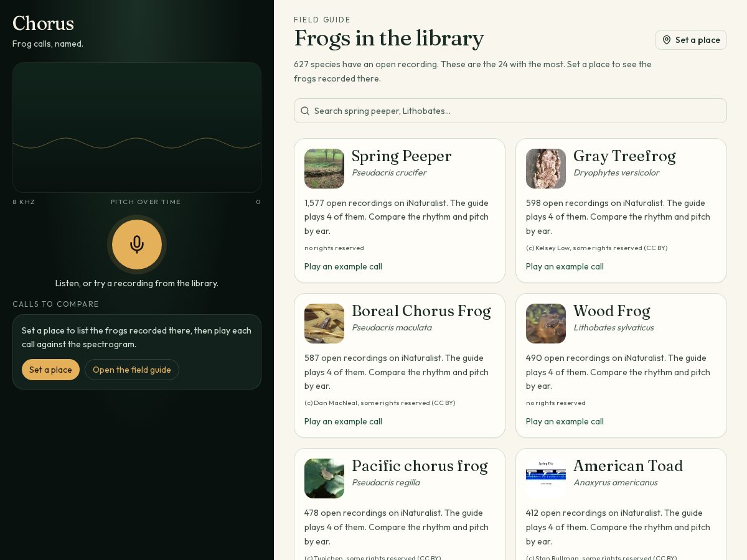Click the Dan MacNeal CC BY credit

380,403
